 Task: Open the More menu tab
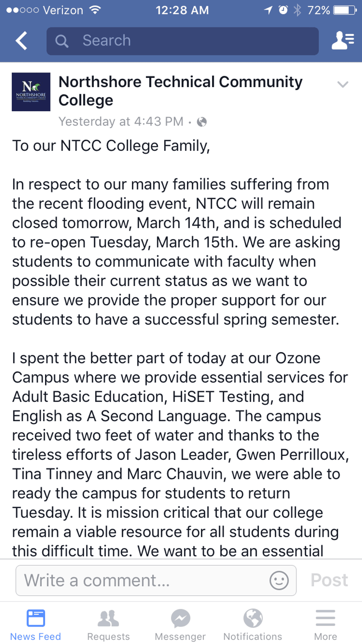(325, 625)
